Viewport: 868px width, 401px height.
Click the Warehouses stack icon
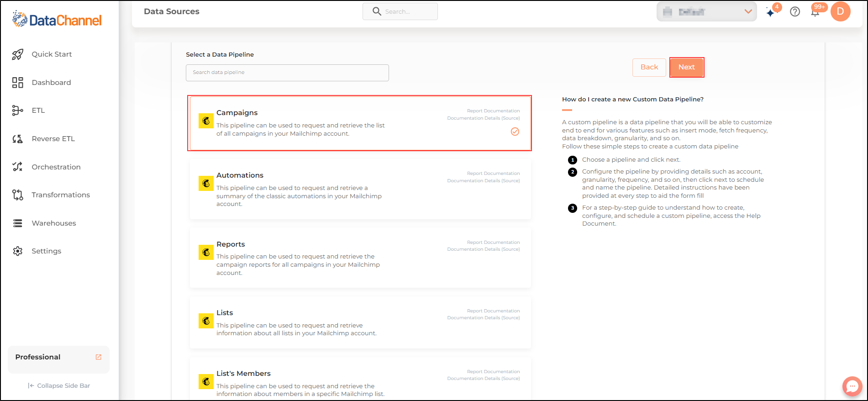(x=17, y=223)
